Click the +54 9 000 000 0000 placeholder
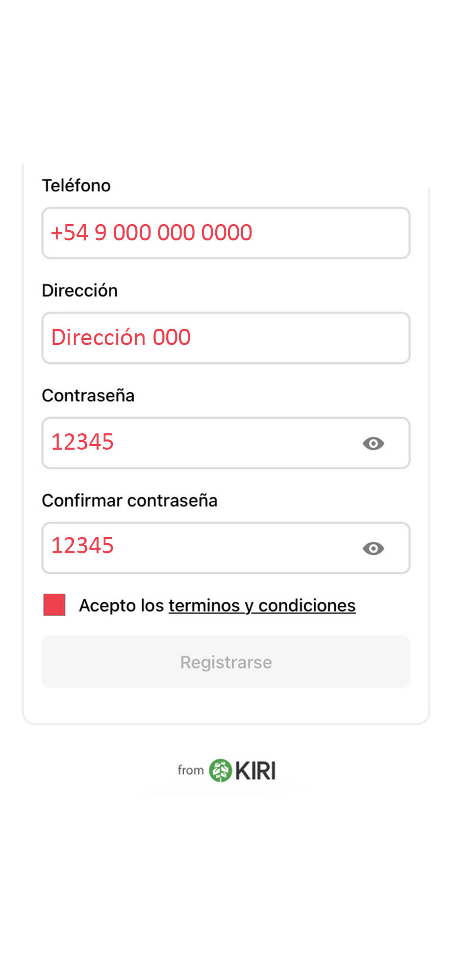 tap(152, 233)
